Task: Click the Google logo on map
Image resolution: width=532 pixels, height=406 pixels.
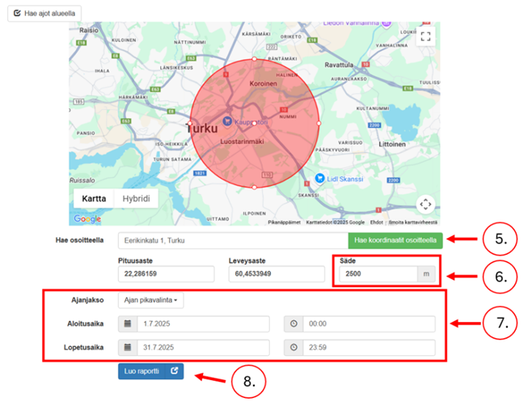Action: coord(87,218)
